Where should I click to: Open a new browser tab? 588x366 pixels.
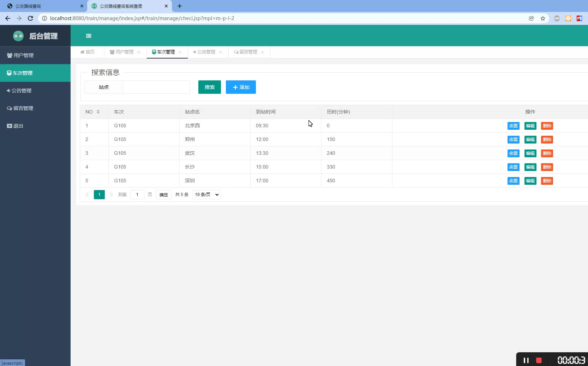(x=180, y=6)
